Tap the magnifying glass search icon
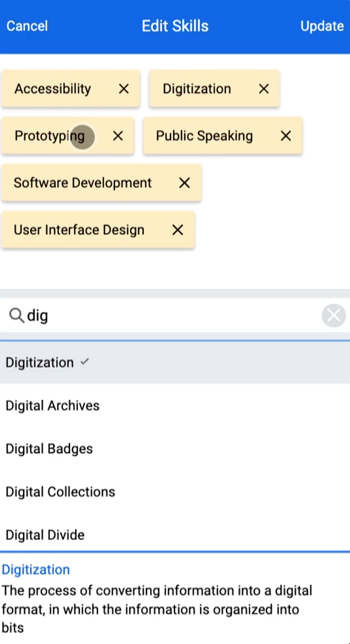 [17, 315]
